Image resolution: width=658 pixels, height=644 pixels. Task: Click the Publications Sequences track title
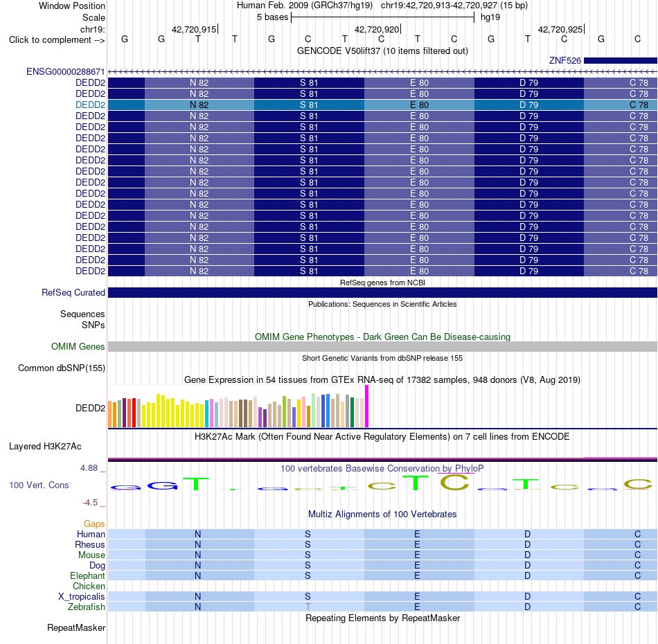[382, 304]
